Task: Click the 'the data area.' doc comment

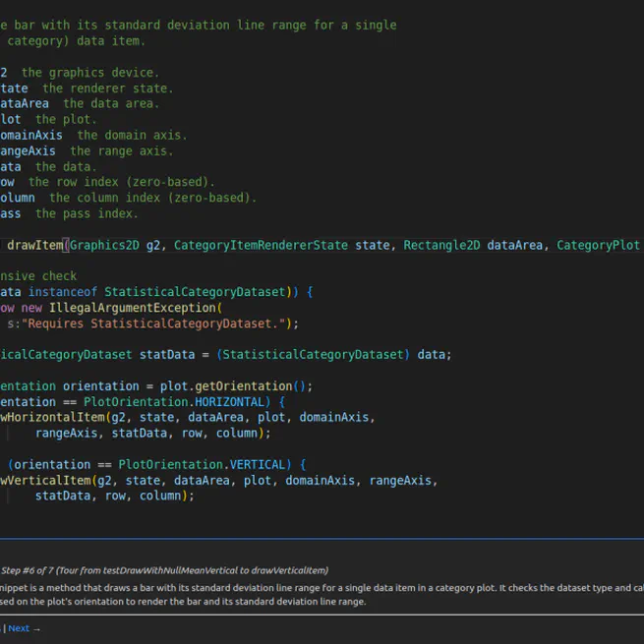Action: (111, 103)
